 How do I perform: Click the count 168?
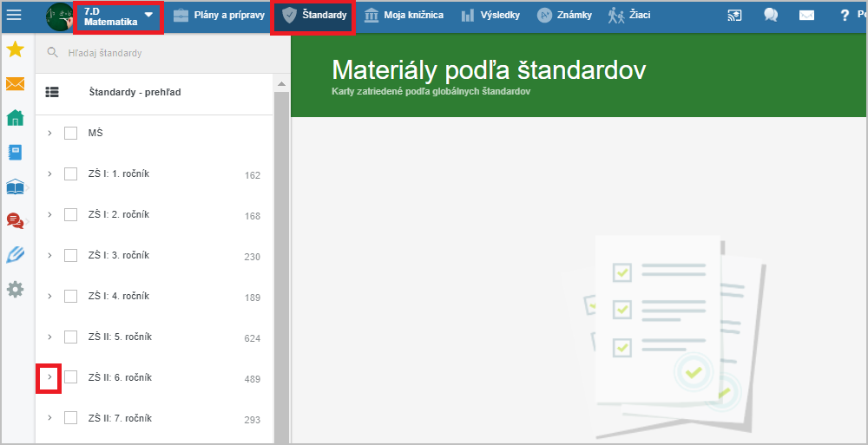point(253,216)
